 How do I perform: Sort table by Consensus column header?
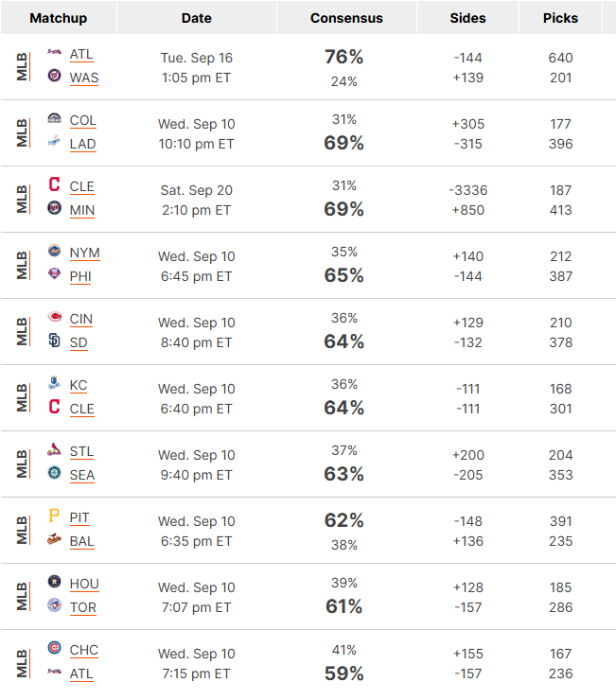(x=346, y=18)
